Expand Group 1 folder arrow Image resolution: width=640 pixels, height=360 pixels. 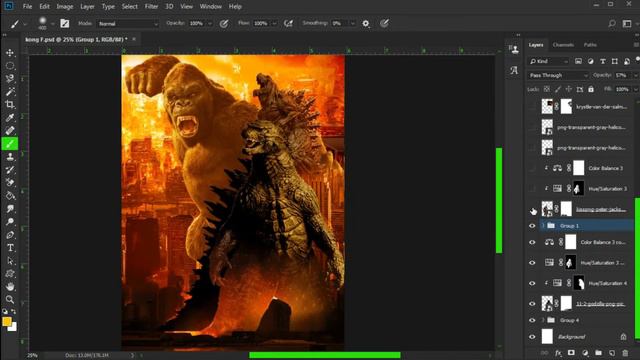pyautogui.click(x=543, y=226)
